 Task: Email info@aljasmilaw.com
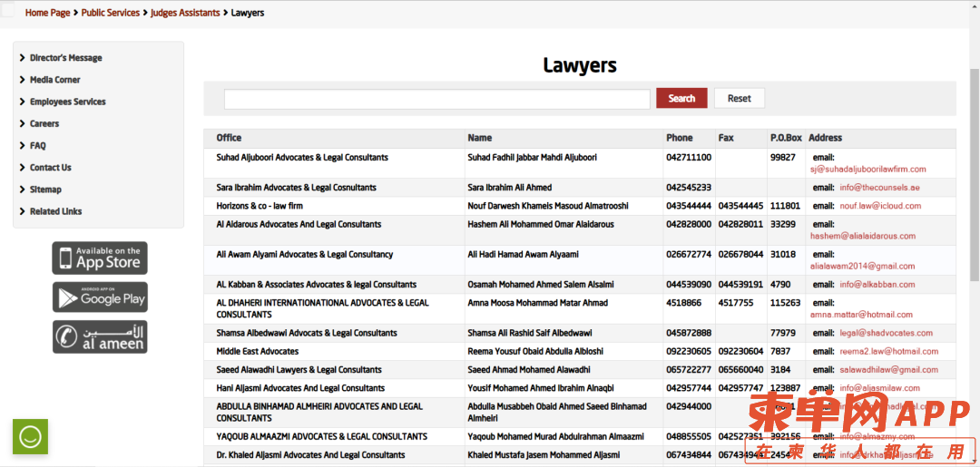(879, 388)
